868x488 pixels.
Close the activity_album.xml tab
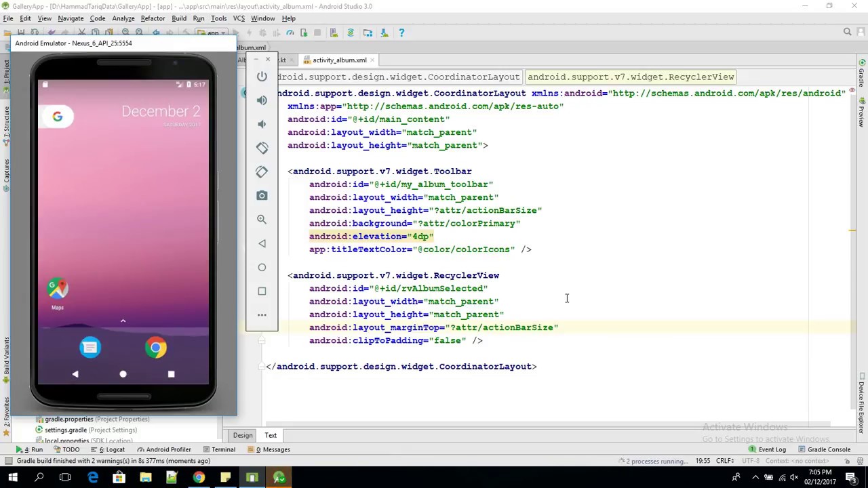(x=373, y=60)
